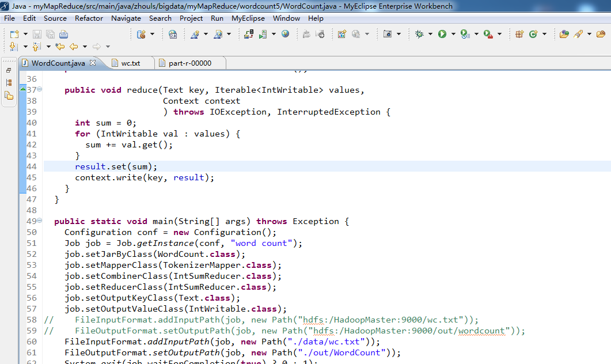Click the Search flashlight icon

pyautogui.click(x=578, y=35)
